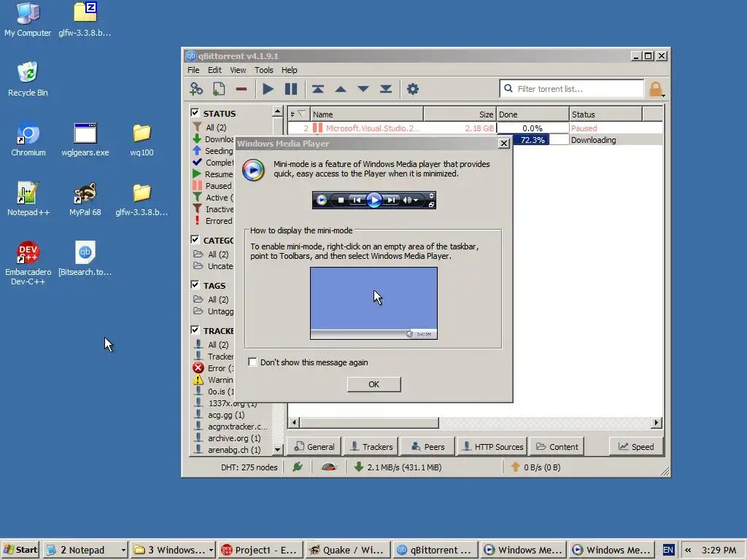Click torrent list horizontal scroll right arrow
Screen dimensions: 747x560
[x=657, y=422]
